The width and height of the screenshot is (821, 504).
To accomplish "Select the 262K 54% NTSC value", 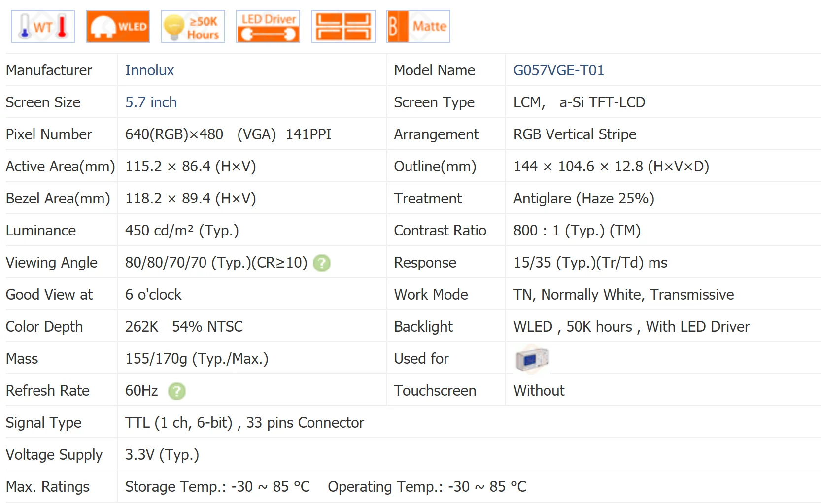I will click(184, 327).
